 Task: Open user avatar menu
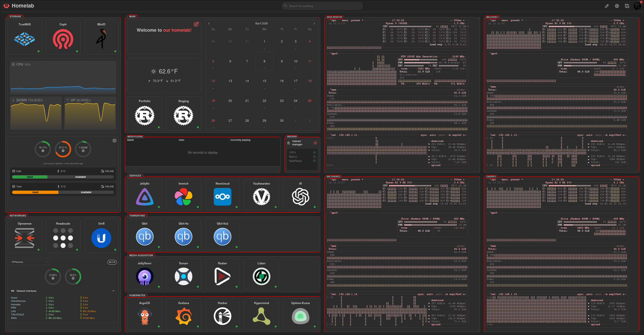click(x=637, y=6)
